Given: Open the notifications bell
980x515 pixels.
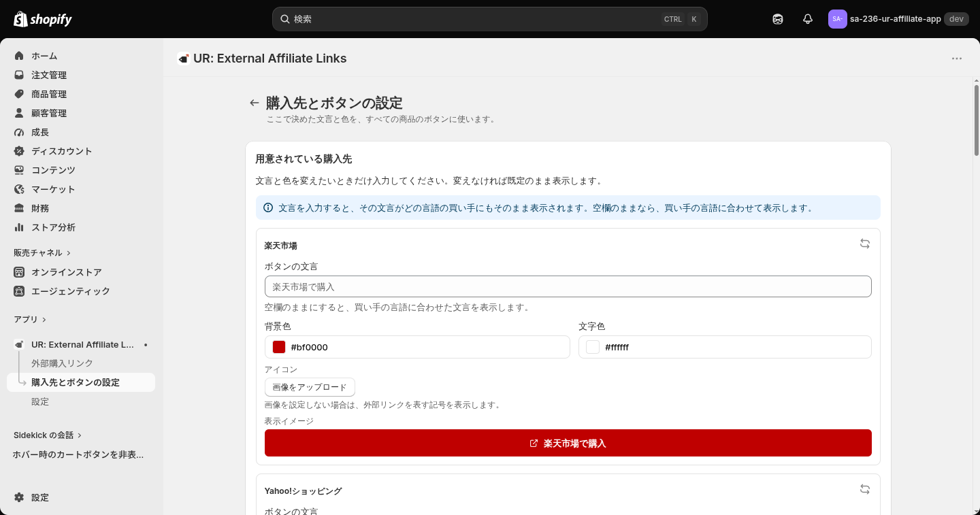Looking at the screenshot, I should coord(808,19).
